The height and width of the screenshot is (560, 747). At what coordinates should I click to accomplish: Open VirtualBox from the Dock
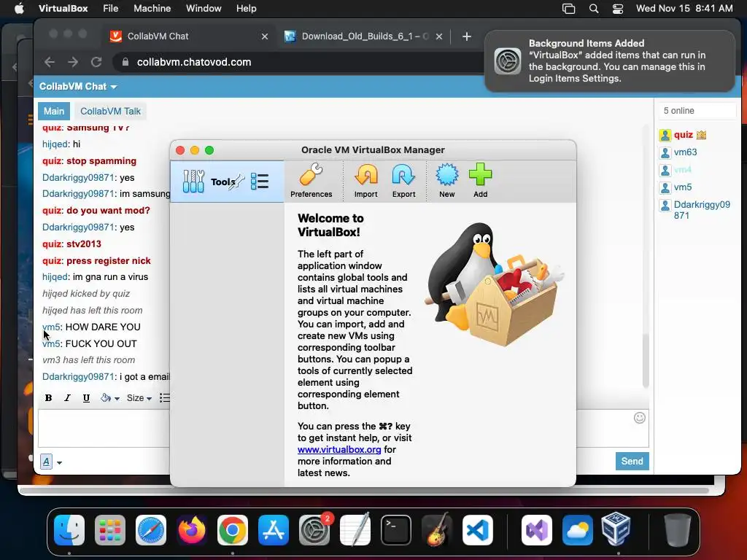pos(616,529)
